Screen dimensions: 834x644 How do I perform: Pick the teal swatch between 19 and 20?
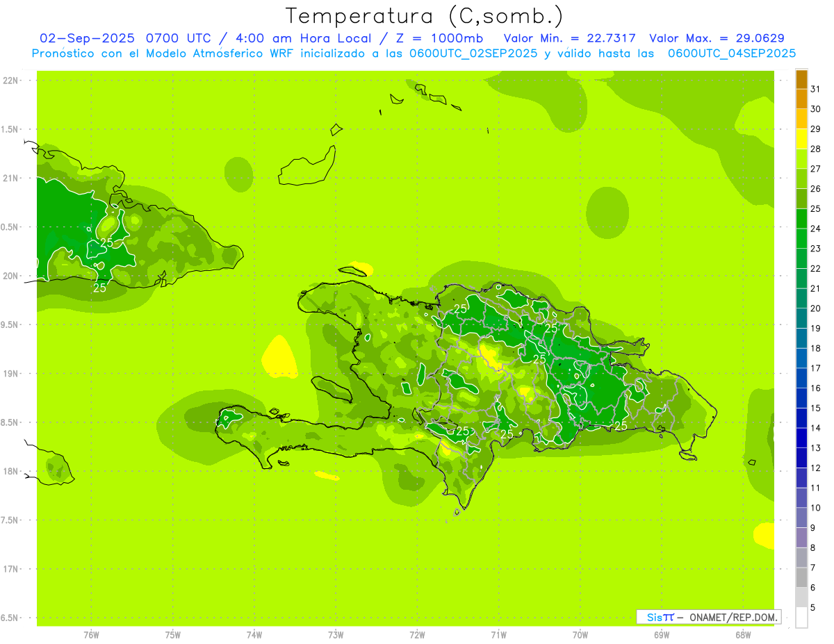coord(801,318)
